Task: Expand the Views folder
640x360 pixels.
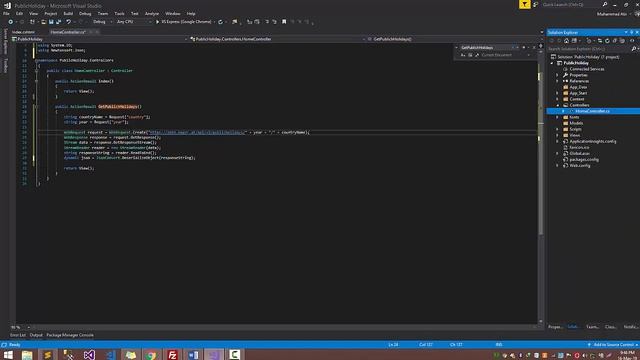Action: (x=558, y=135)
